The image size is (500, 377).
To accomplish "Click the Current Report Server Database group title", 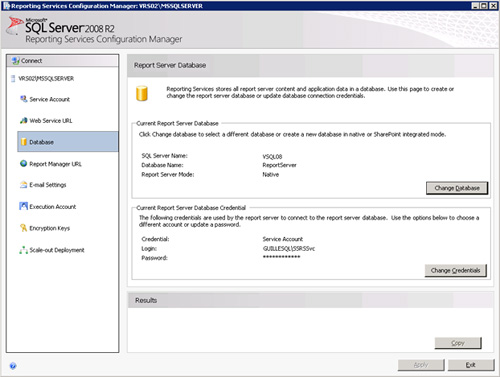I will pos(177,123).
